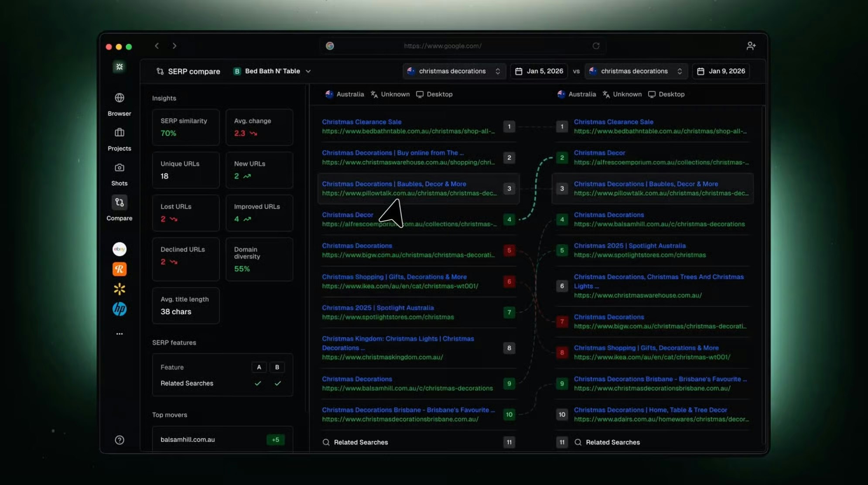Select the Compare icon in sidebar
The image size is (868, 485).
tap(119, 202)
